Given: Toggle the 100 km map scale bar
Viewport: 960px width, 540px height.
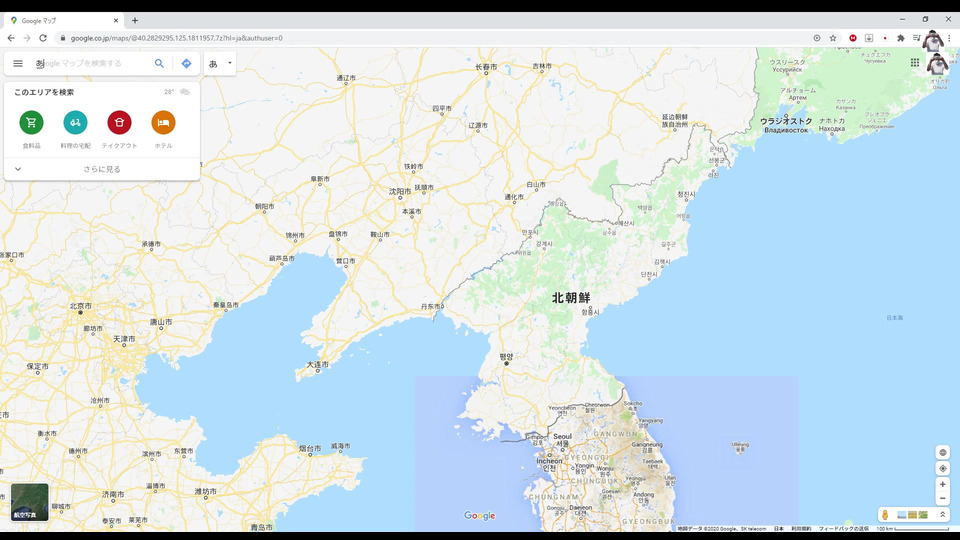Looking at the screenshot, I should click(912, 528).
